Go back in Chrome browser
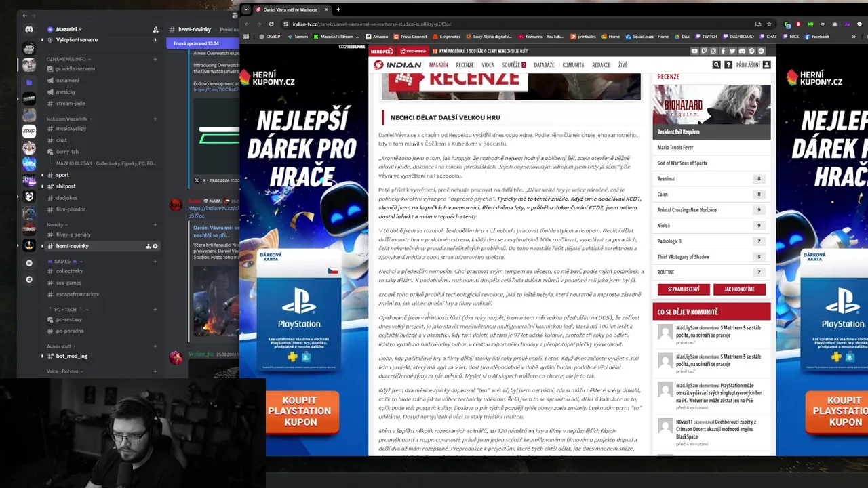 (246, 24)
